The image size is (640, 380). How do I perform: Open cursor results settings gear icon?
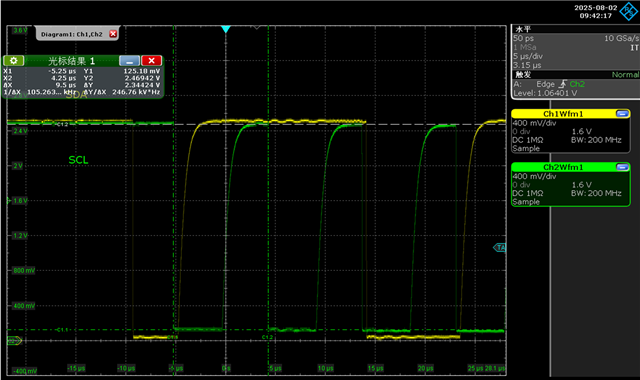click(x=13, y=61)
